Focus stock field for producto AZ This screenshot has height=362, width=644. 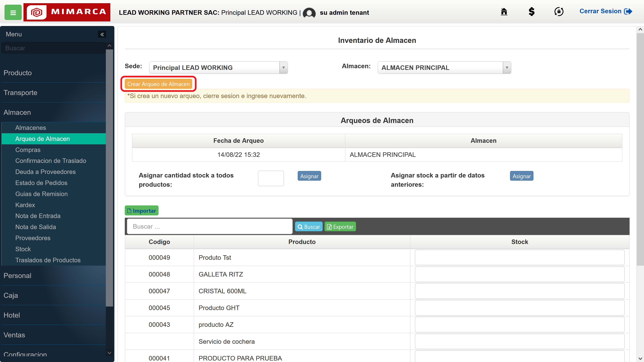pos(520,324)
